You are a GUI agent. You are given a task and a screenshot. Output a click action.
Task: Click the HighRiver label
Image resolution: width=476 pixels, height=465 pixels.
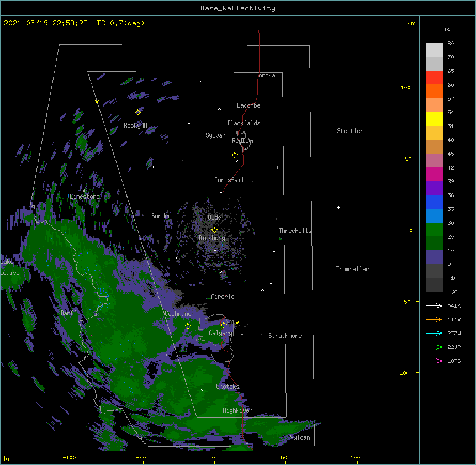point(237,410)
